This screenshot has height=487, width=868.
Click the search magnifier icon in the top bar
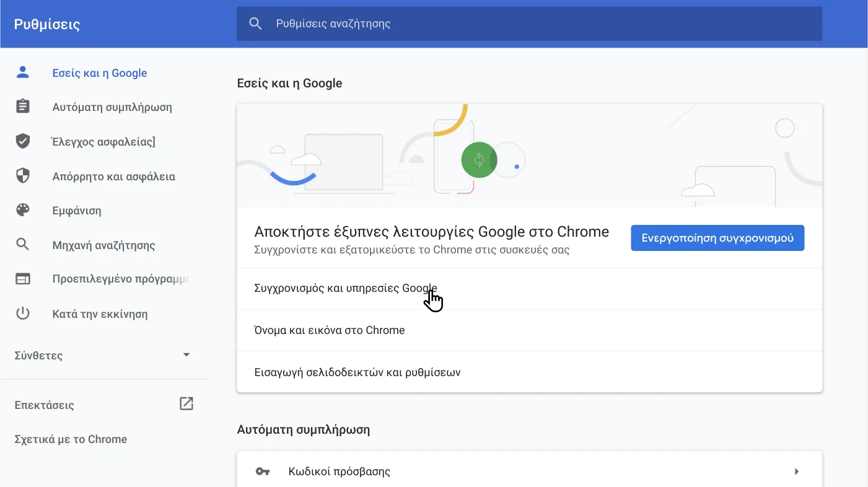click(x=255, y=24)
